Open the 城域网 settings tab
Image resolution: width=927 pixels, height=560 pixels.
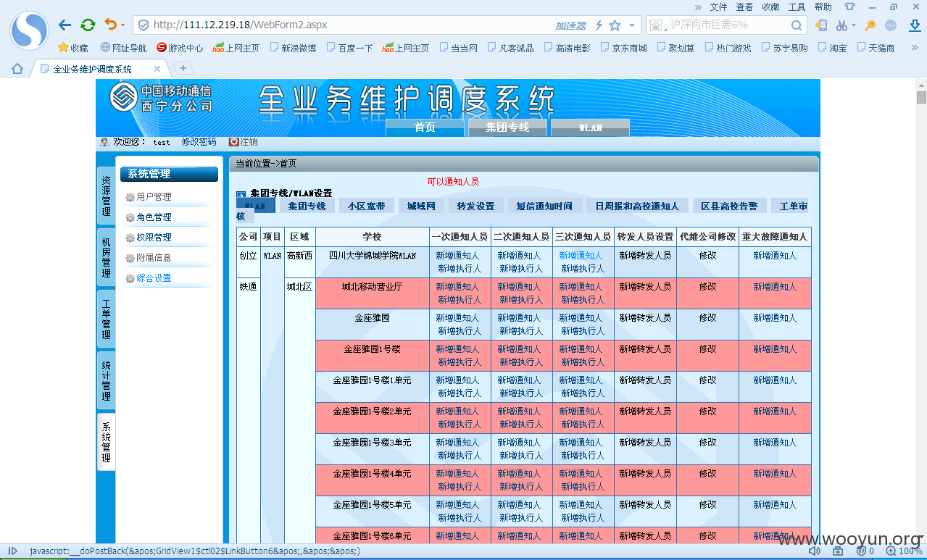pos(421,206)
